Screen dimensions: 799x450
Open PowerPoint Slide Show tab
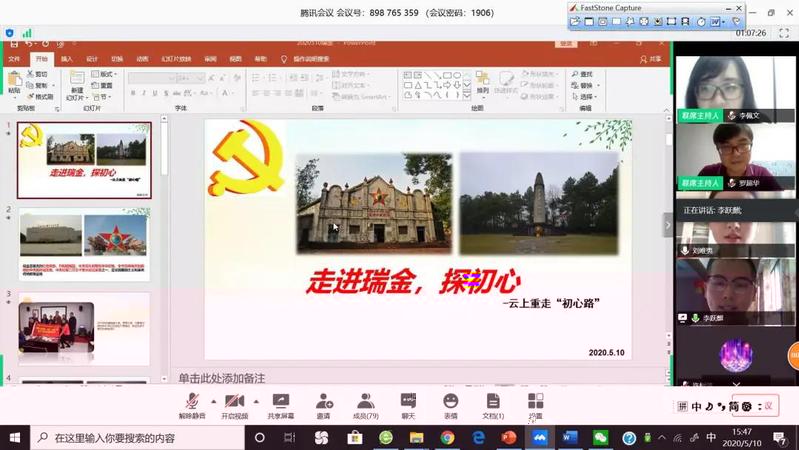pos(176,59)
